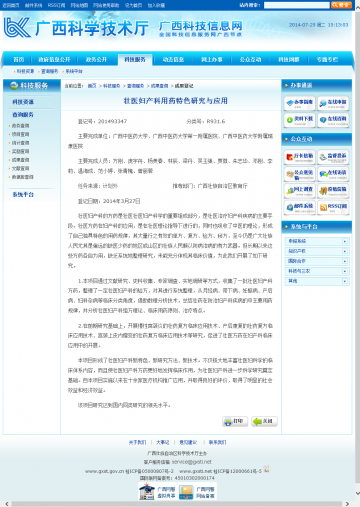Click the small badge icon after ICP number
The image size is (360, 507).
pos(266,469)
